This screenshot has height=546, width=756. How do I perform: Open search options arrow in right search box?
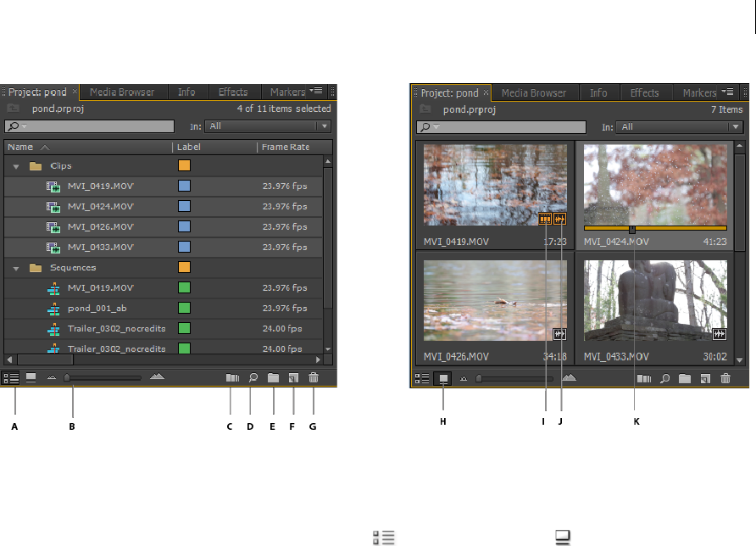(436, 127)
